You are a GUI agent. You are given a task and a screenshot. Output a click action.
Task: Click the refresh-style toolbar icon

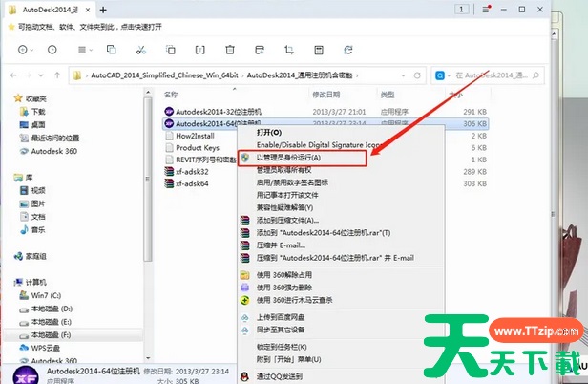pos(348,50)
